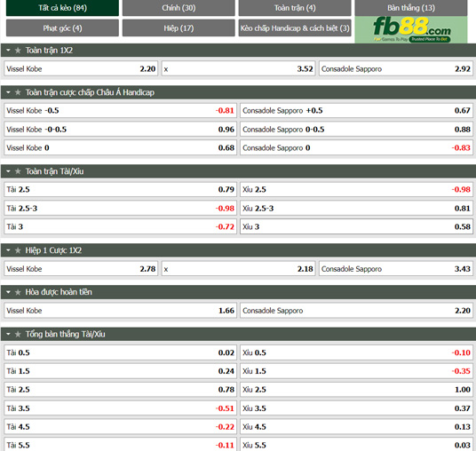Screen dimensions: 476x451
Task: Choose Xỉu 2.5-3 at 0.81
Action: pyautogui.click(x=356, y=209)
